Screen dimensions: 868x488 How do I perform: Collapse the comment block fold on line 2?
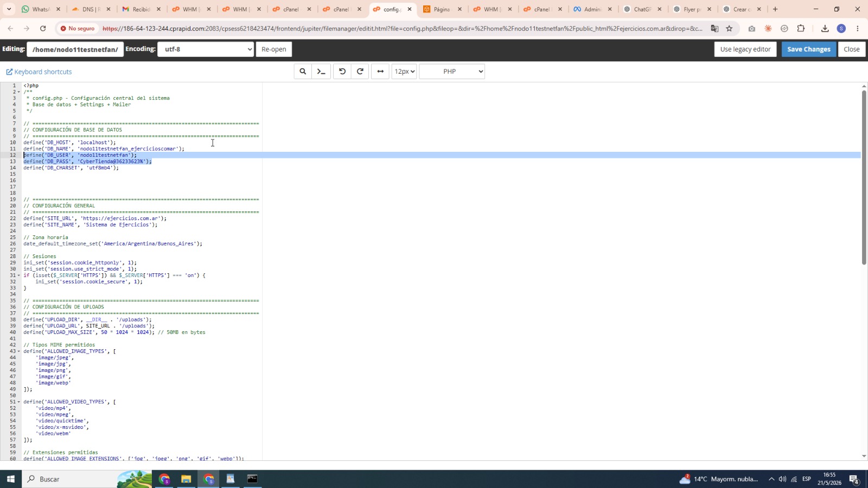(x=19, y=92)
